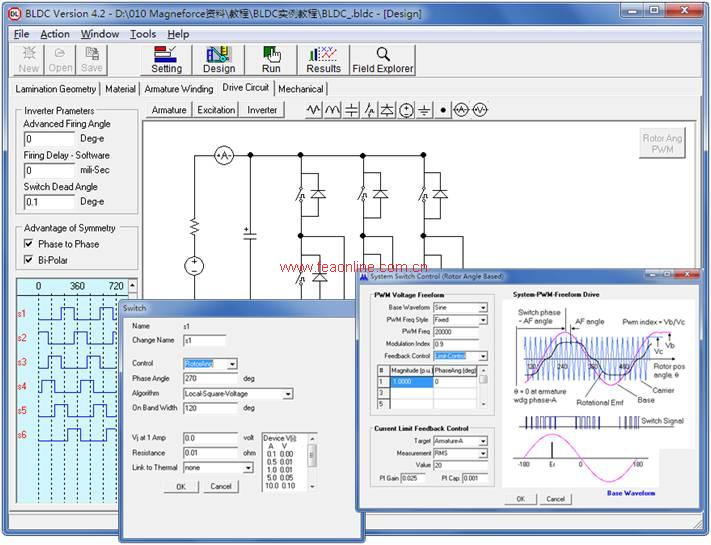Switch to the Armature Winding tab
This screenshot has width=711, height=545.
point(178,89)
